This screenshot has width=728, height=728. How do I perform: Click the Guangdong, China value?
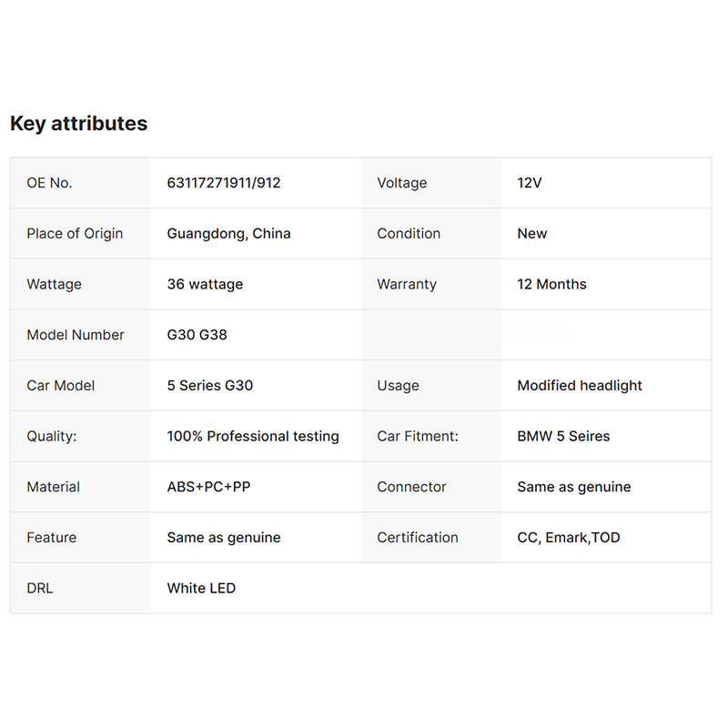pos(228,234)
